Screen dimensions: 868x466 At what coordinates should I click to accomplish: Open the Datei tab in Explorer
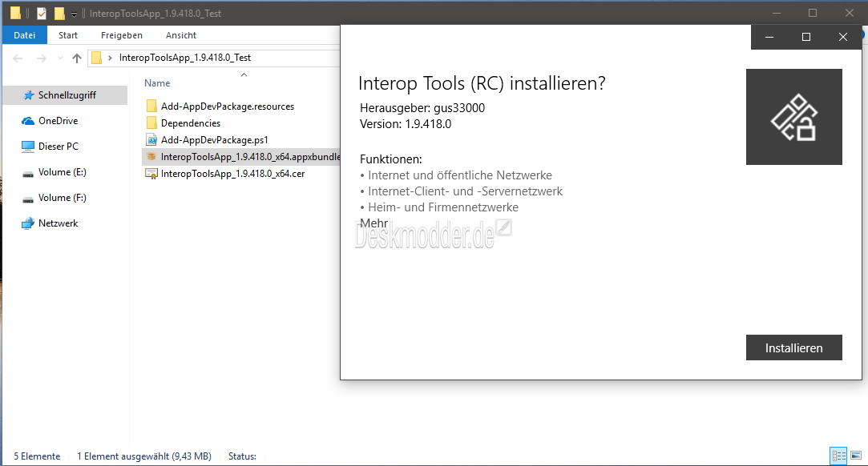click(24, 34)
